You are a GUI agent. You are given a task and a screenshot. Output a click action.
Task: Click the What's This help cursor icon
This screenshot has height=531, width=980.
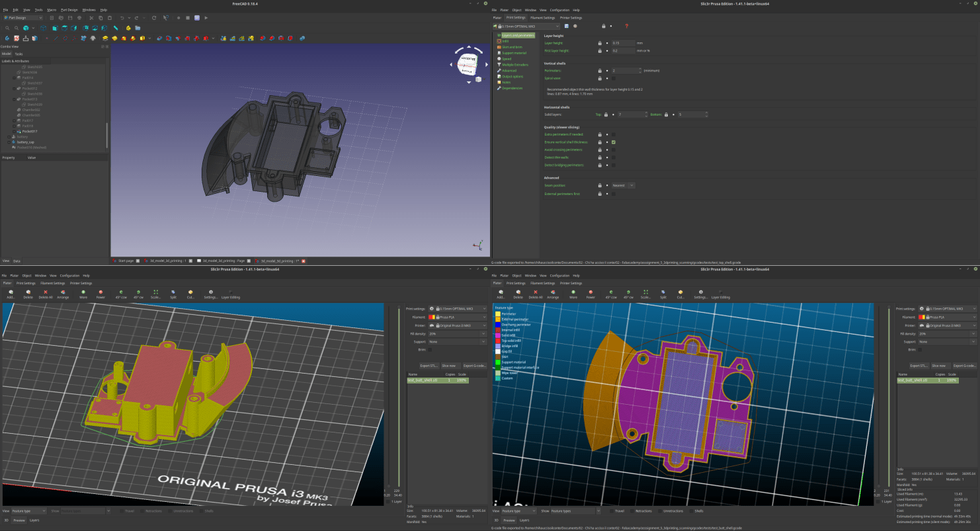point(166,18)
